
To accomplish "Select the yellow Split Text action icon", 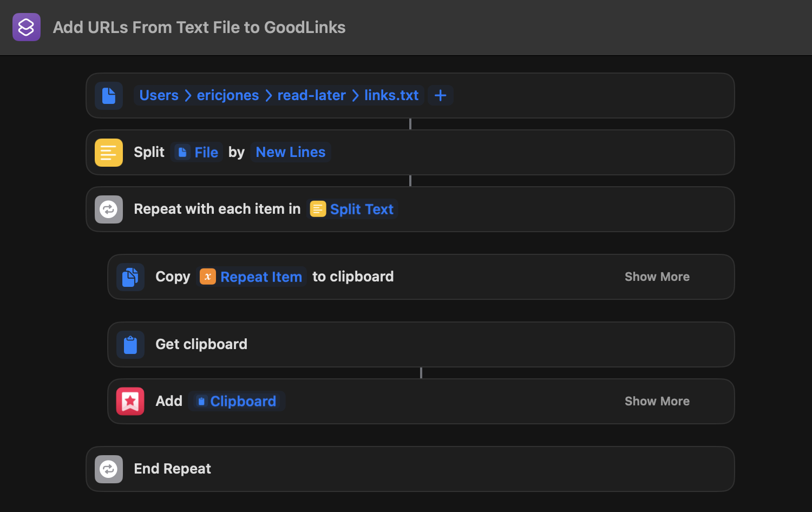I will pyautogui.click(x=108, y=152).
